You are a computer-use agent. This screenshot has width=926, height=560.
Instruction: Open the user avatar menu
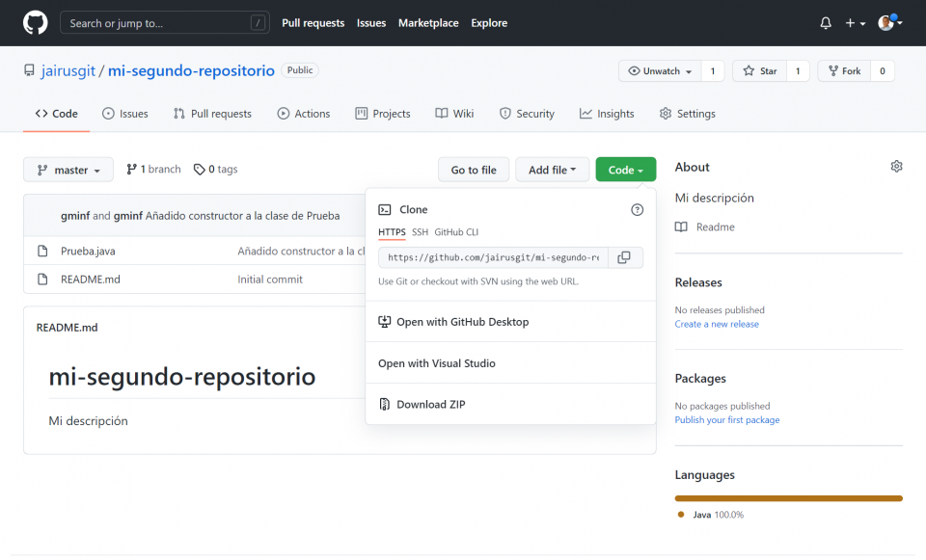[x=889, y=23]
